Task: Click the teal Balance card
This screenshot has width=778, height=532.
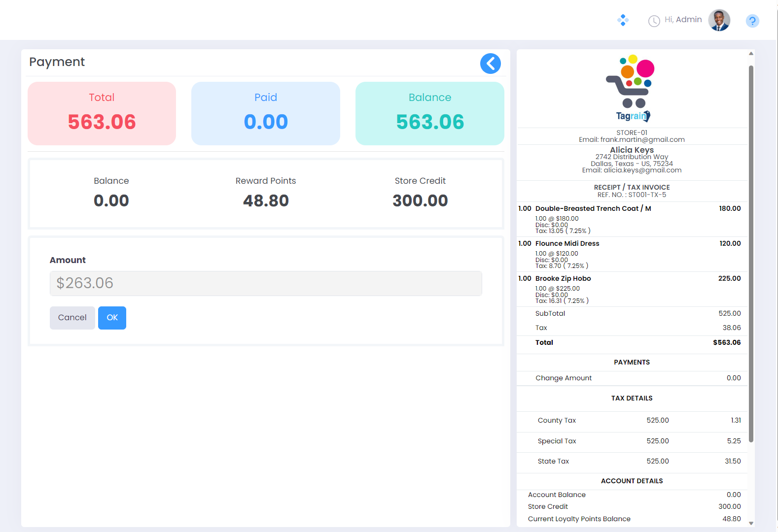Action: click(429, 113)
